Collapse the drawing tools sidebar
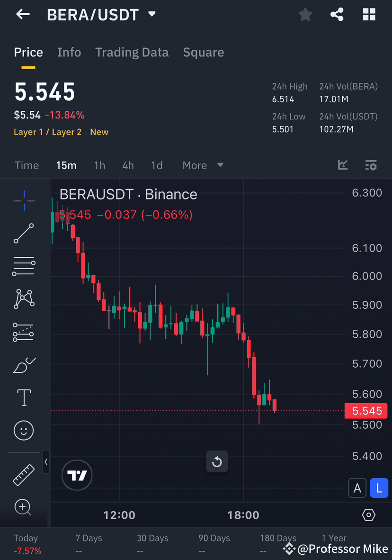Viewport: 392px width, 560px height. tap(46, 462)
